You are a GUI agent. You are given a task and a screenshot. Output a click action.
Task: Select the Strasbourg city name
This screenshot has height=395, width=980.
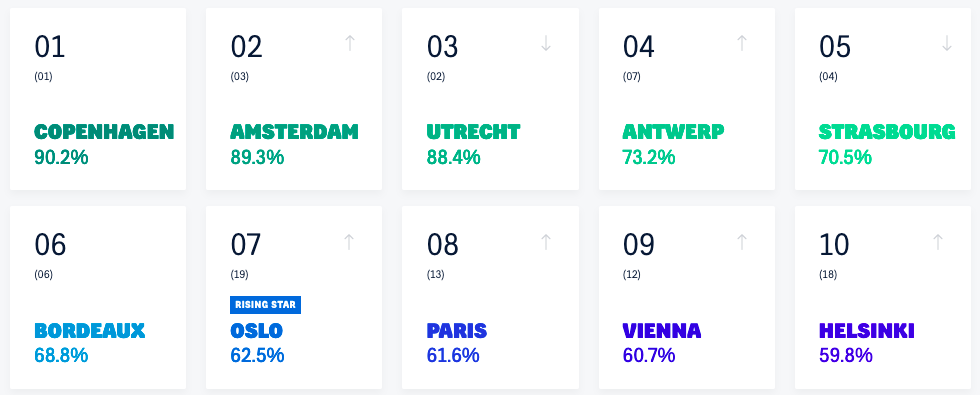pos(887,132)
